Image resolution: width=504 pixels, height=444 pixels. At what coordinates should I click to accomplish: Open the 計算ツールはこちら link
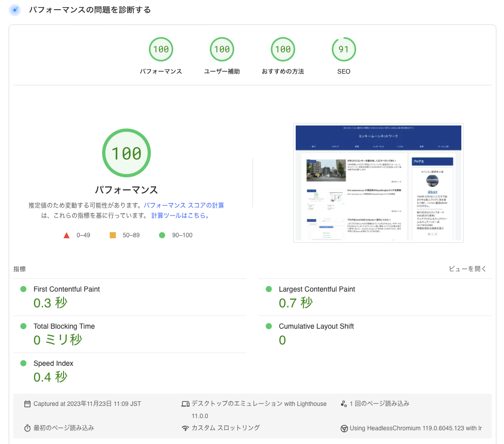coord(180,215)
